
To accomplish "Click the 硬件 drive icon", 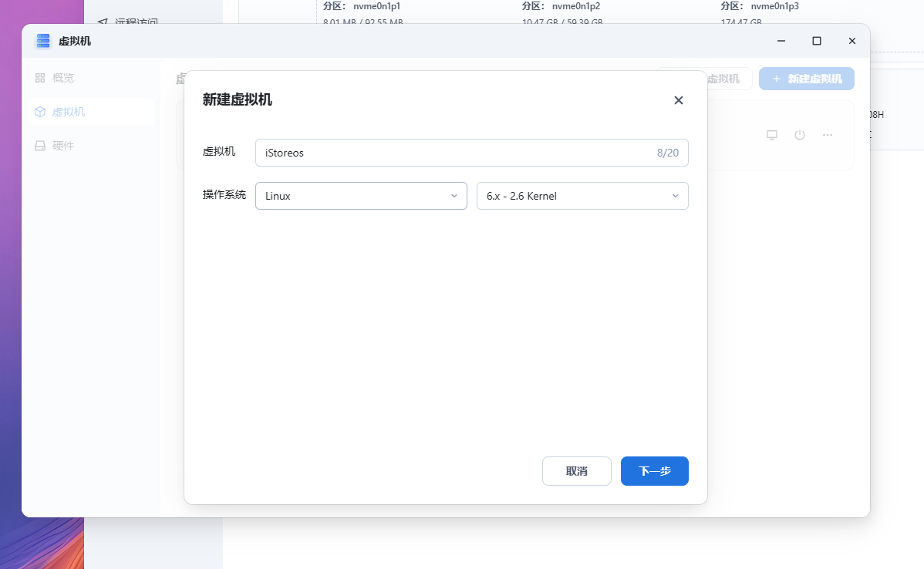I will [x=40, y=146].
